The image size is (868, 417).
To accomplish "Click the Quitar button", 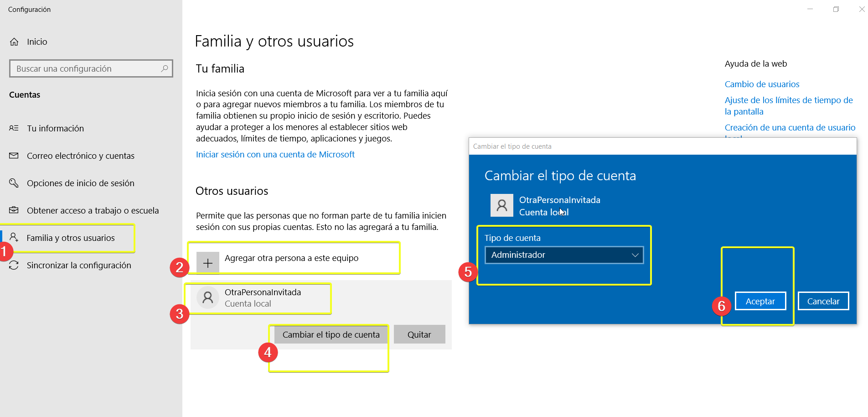I will point(419,334).
